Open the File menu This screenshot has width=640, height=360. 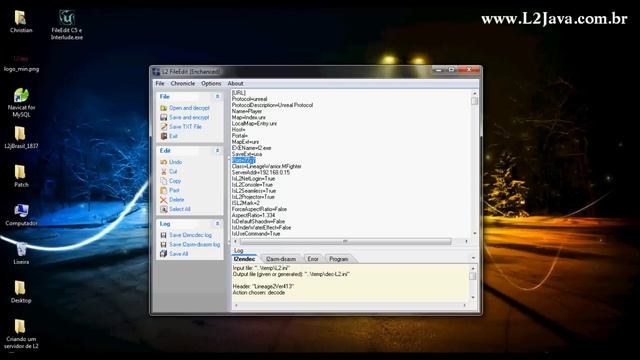(x=160, y=83)
